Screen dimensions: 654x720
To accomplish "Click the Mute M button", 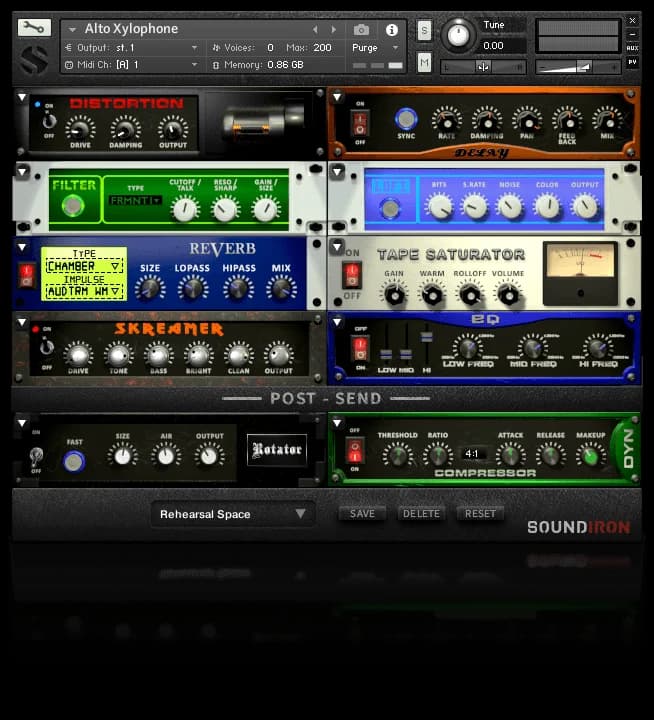I will pyautogui.click(x=424, y=63).
